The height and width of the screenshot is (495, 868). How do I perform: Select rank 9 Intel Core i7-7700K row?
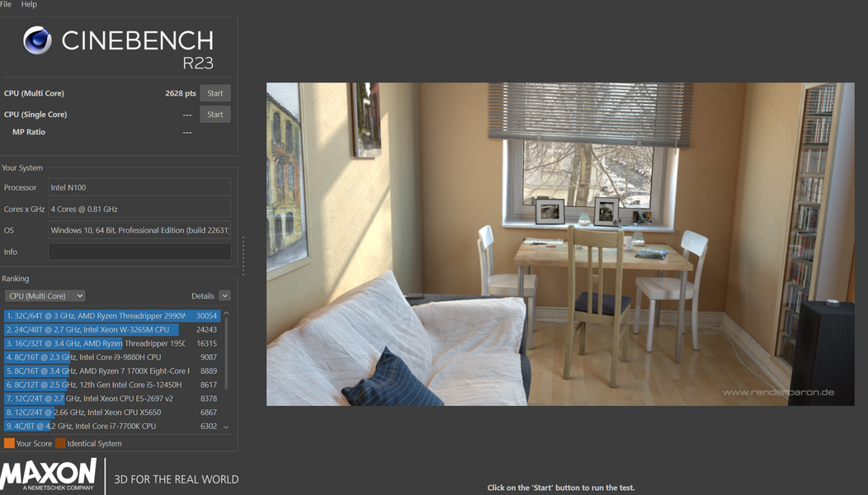click(x=112, y=426)
